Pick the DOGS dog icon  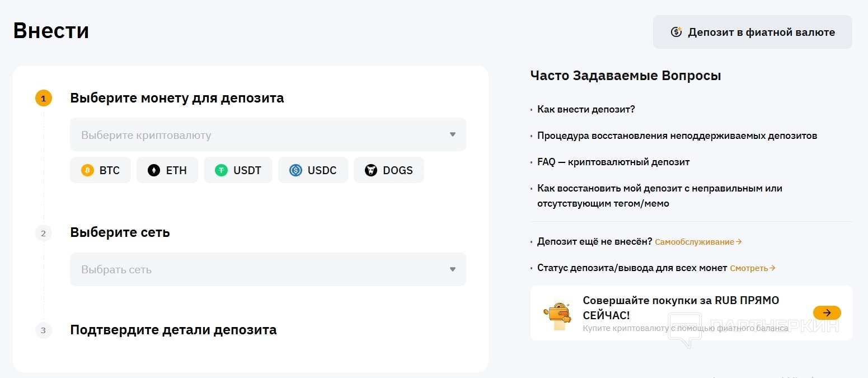[x=371, y=170]
